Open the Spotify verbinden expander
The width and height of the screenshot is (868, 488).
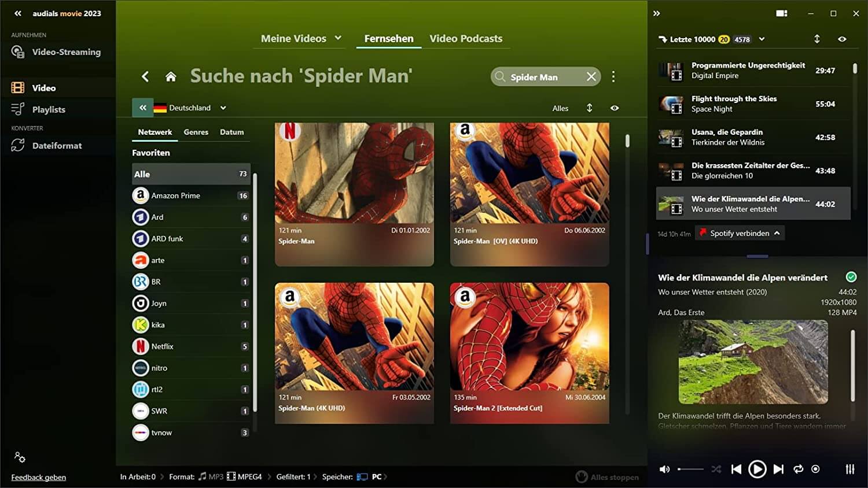point(777,233)
